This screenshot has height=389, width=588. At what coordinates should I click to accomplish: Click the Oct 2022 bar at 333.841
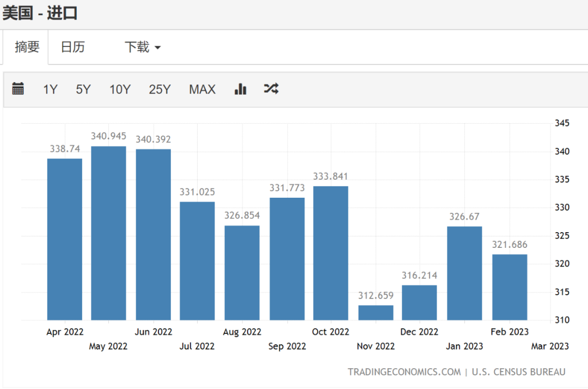331,253
